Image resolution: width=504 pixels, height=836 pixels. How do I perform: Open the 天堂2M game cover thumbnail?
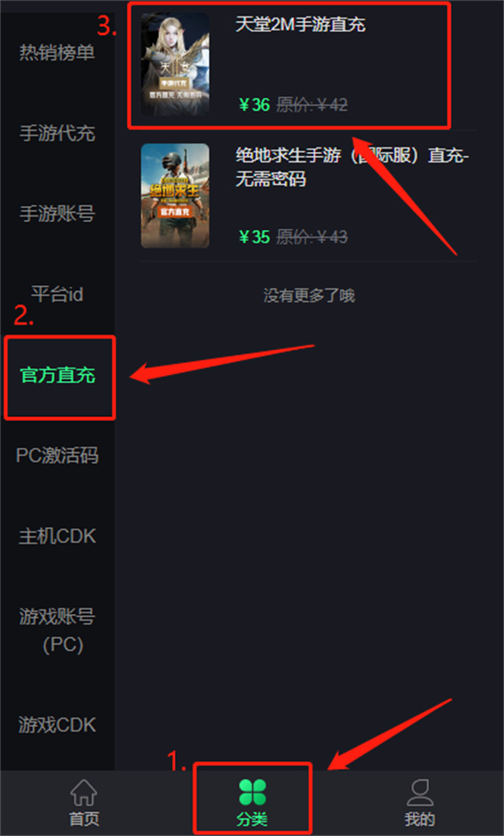click(x=175, y=64)
